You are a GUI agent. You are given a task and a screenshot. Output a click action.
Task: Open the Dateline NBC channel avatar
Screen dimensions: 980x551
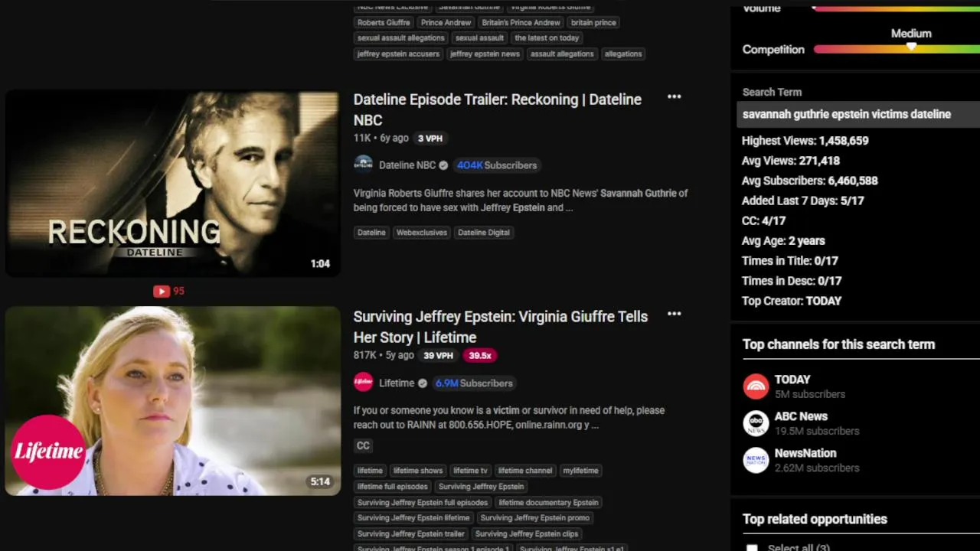363,165
